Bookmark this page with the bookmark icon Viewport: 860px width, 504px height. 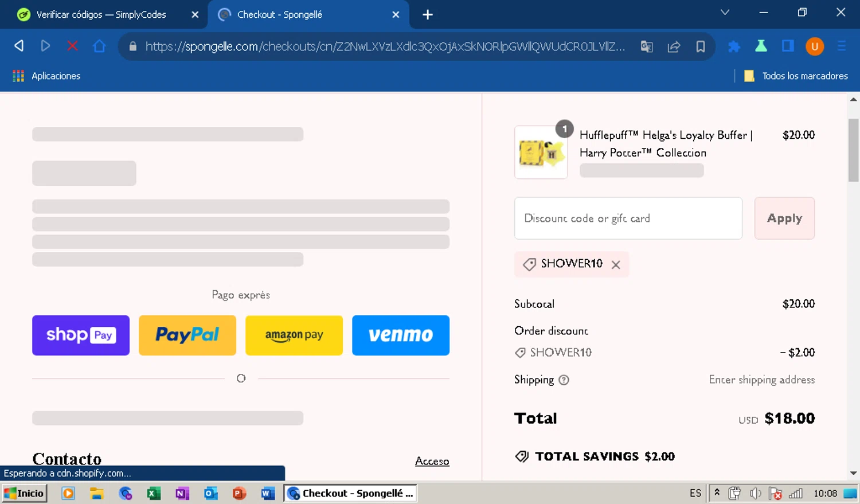tap(701, 46)
